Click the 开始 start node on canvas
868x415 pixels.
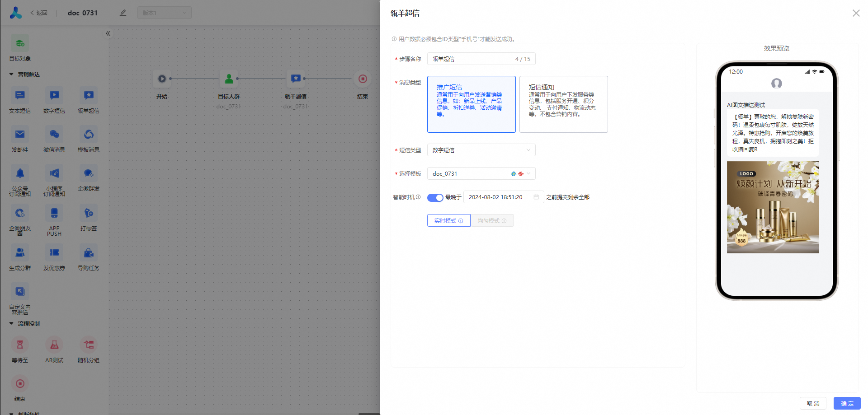[162, 79]
